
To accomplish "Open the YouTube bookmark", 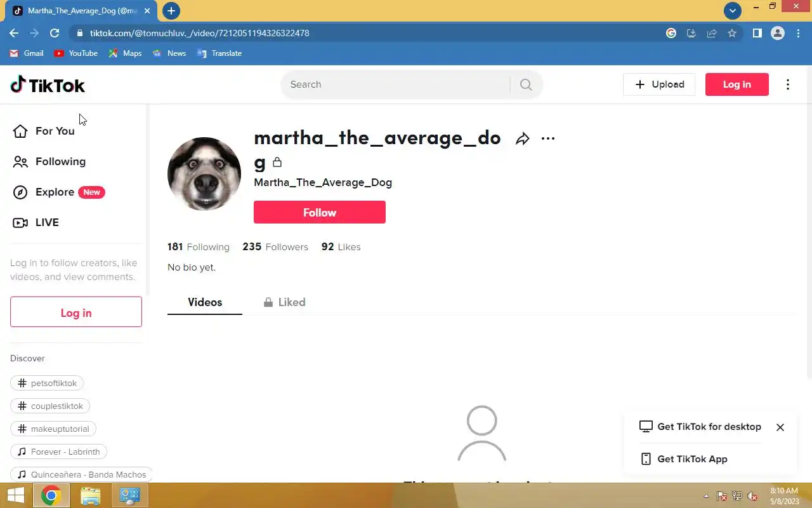I will pos(76,53).
